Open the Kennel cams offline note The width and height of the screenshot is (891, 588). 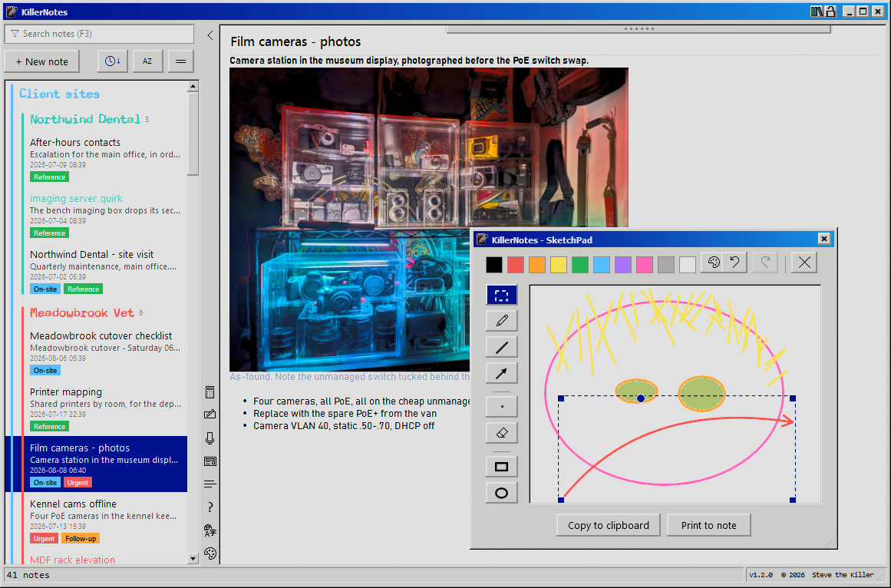click(x=105, y=520)
